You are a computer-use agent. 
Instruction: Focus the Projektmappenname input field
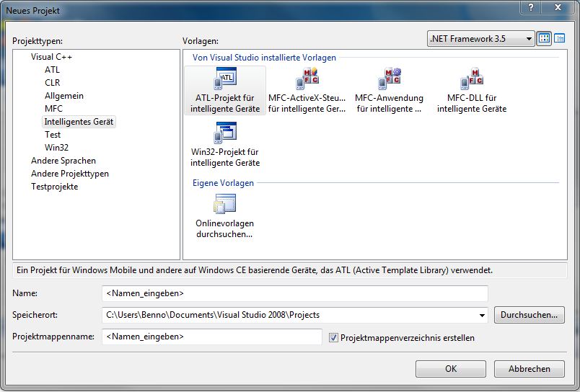212,337
